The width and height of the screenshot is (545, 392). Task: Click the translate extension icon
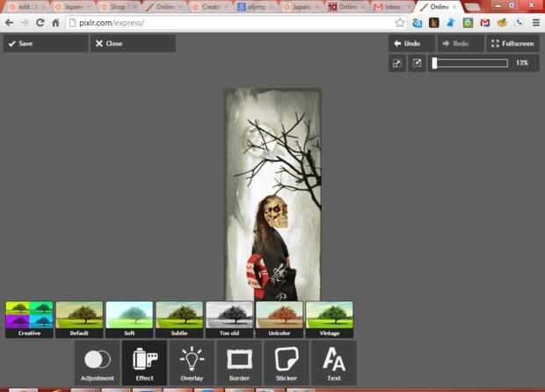[x=417, y=23]
